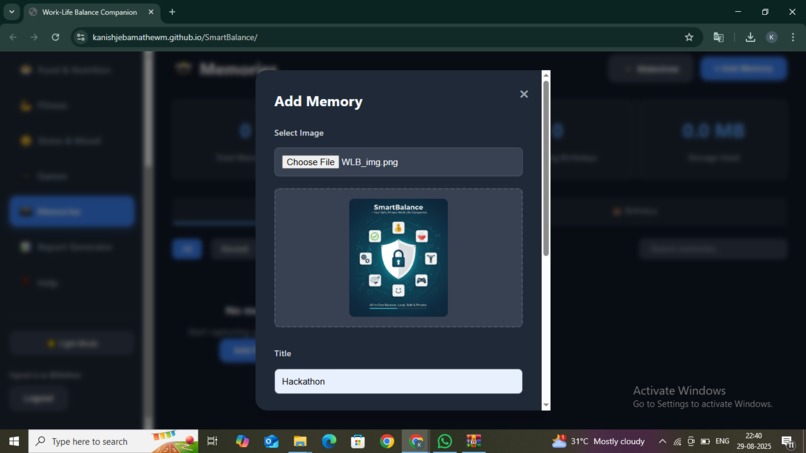
Task: Click the modal's vertical scrollbar thumb
Action: [546, 168]
